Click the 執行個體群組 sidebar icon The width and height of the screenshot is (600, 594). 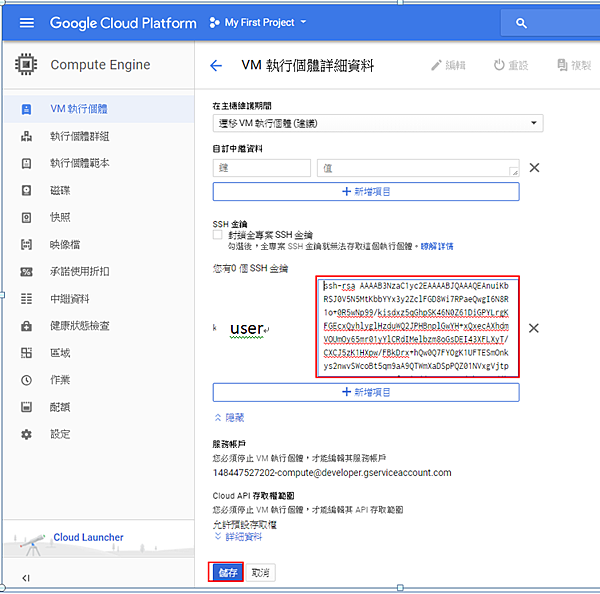point(26,136)
